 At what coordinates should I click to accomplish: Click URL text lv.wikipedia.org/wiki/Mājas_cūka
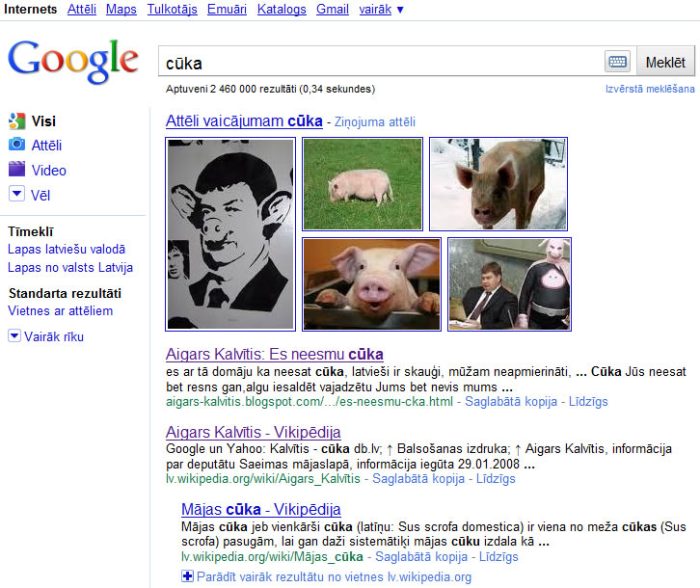[272, 557]
